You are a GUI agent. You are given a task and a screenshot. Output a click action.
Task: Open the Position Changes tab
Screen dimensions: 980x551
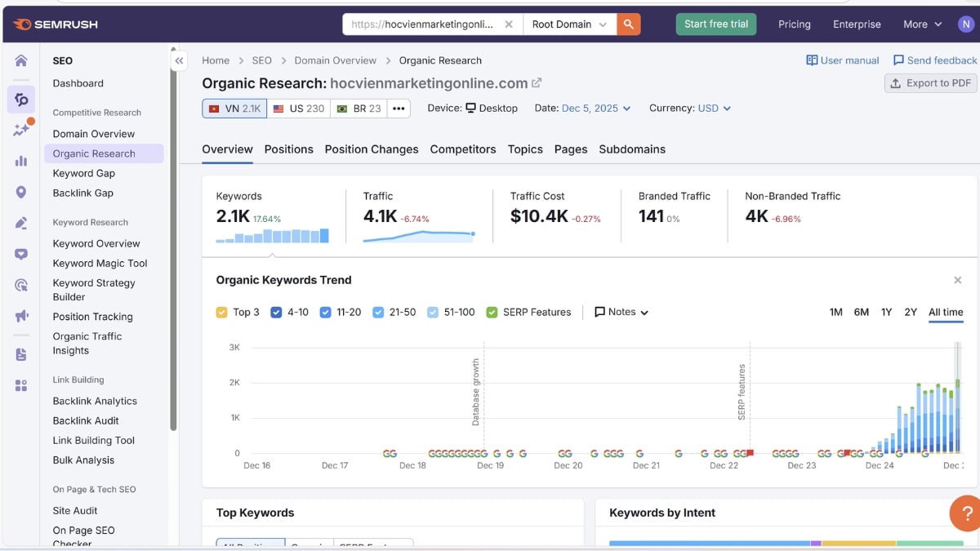(x=372, y=149)
